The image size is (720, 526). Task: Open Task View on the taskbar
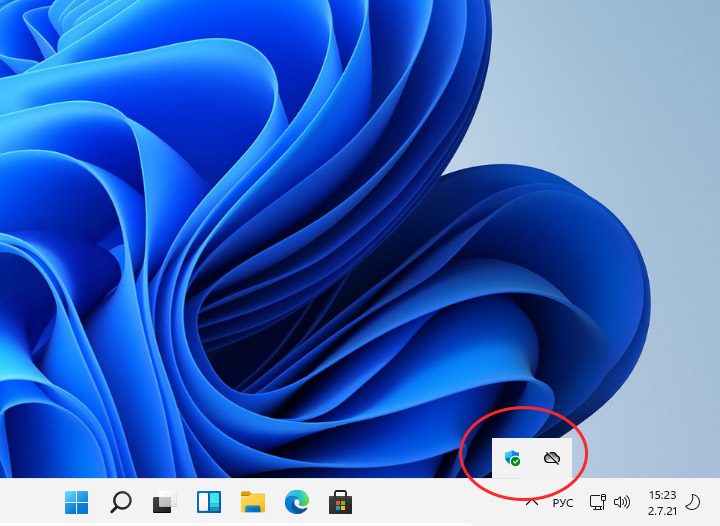tap(164, 502)
